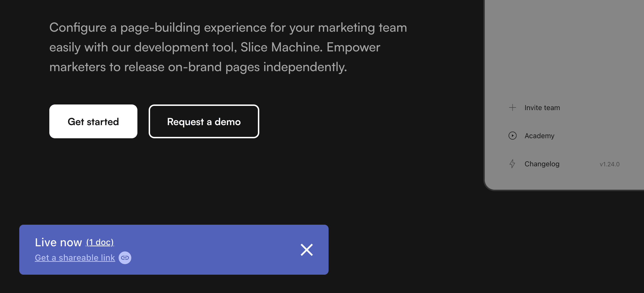644x293 pixels.
Task: Click the Get a shareable link text
Action: [x=75, y=258]
